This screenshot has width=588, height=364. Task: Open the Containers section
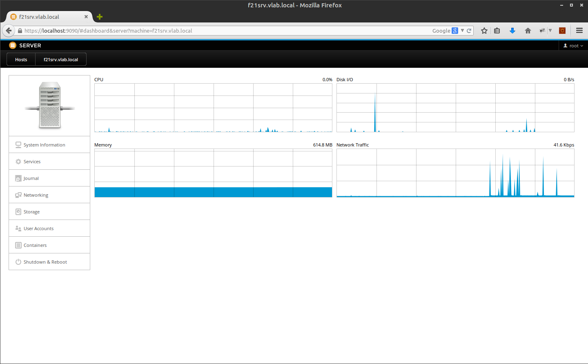(x=35, y=245)
